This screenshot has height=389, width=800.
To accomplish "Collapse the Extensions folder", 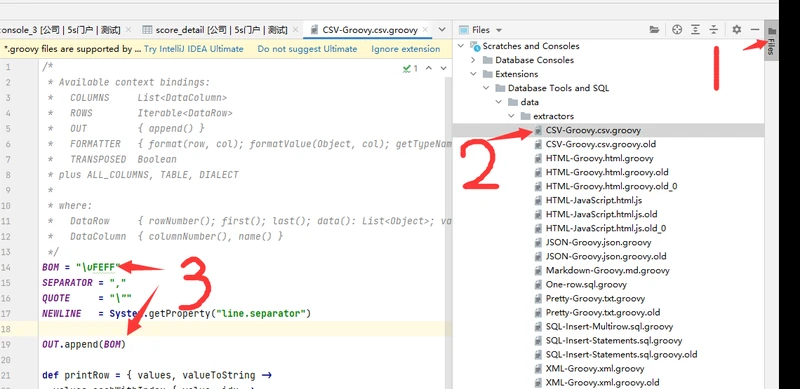I will point(473,74).
